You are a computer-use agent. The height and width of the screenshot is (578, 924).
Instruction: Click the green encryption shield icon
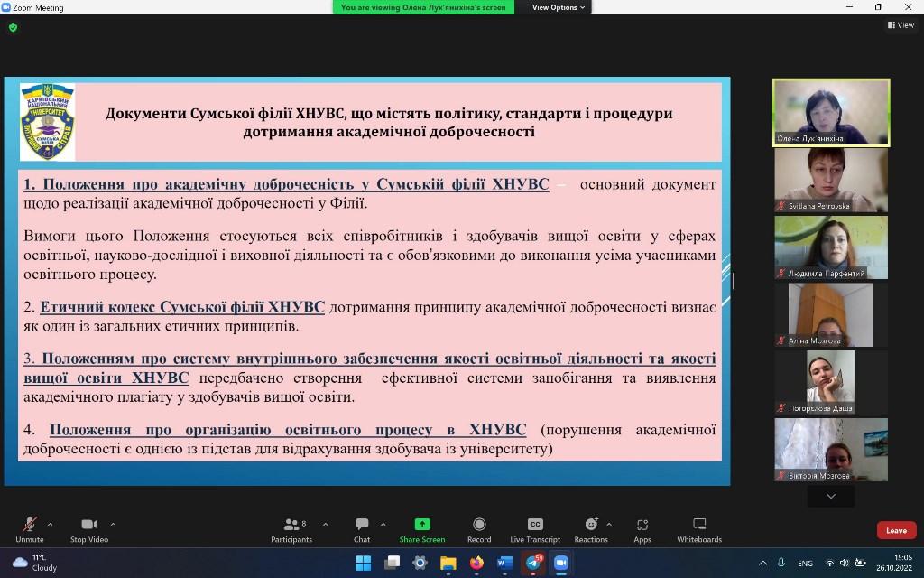tap(13, 27)
